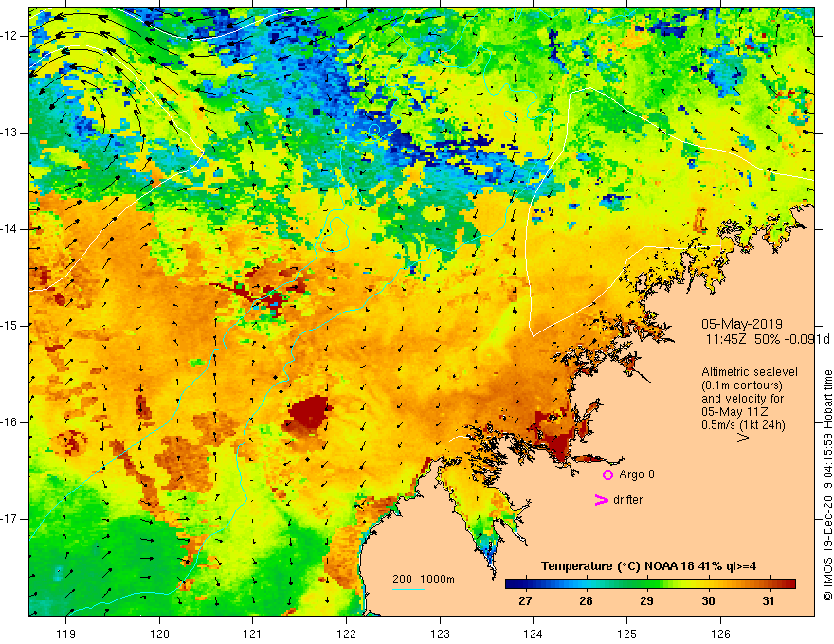Viewport: 834px width, 644px height.
Task: Click the 'Temperature (°C) NOAA 18 41% ql>=4' title
Action: tap(649, 566)
